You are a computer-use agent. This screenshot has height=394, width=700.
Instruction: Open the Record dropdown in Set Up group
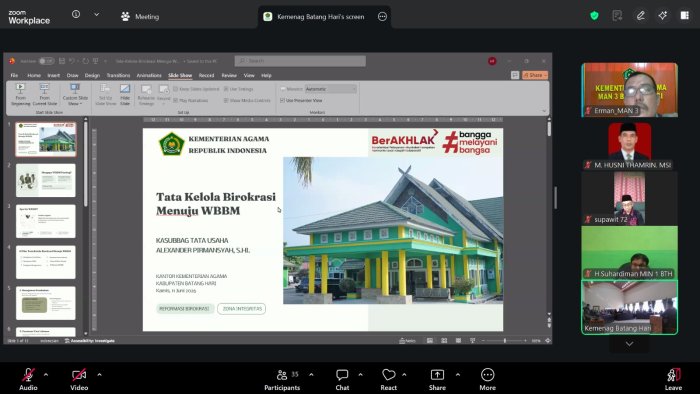click(x=164, y=95)
